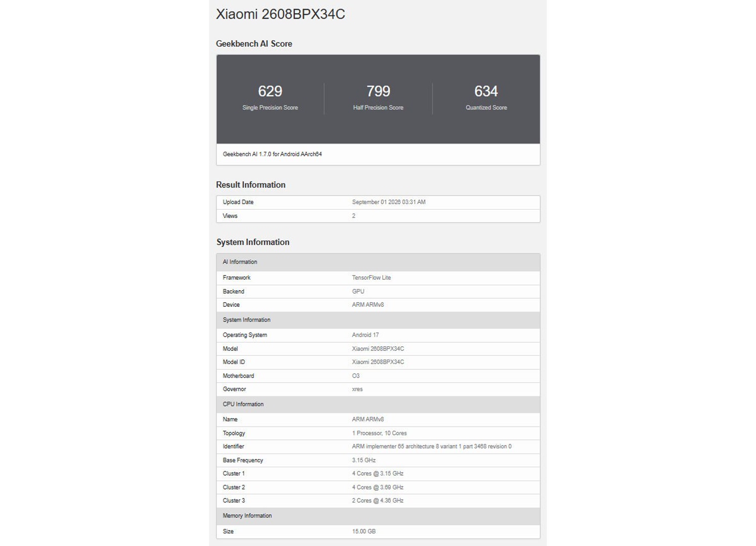Select the 4 Cores @ 3.15 GHz value
This screenshot has height=546, width=756.
coord(378,474)
